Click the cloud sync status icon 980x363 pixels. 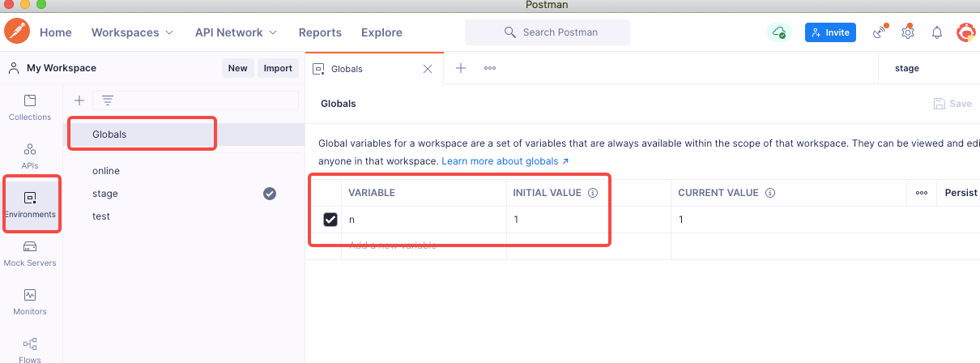(778, 32)
